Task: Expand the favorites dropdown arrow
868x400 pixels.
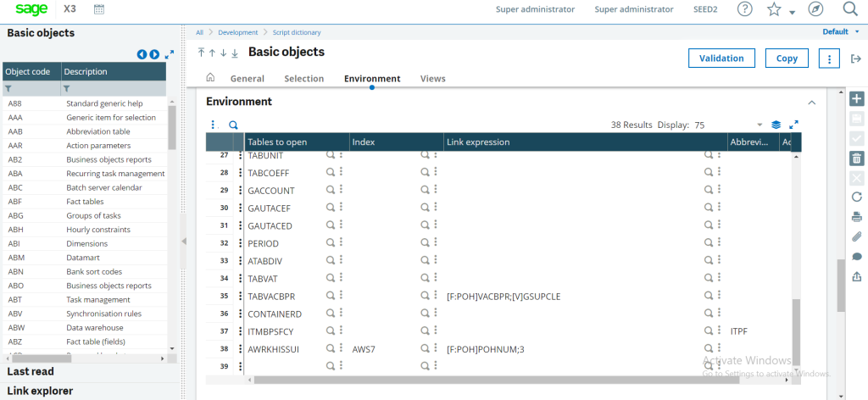Action: click(793, 12)
